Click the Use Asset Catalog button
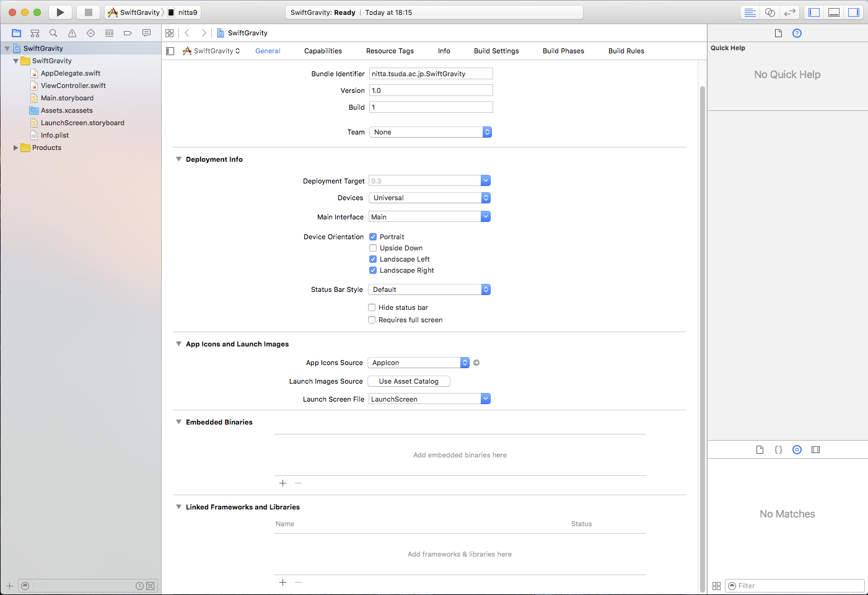This screenshot has width=868, height=595. point(408,381)
